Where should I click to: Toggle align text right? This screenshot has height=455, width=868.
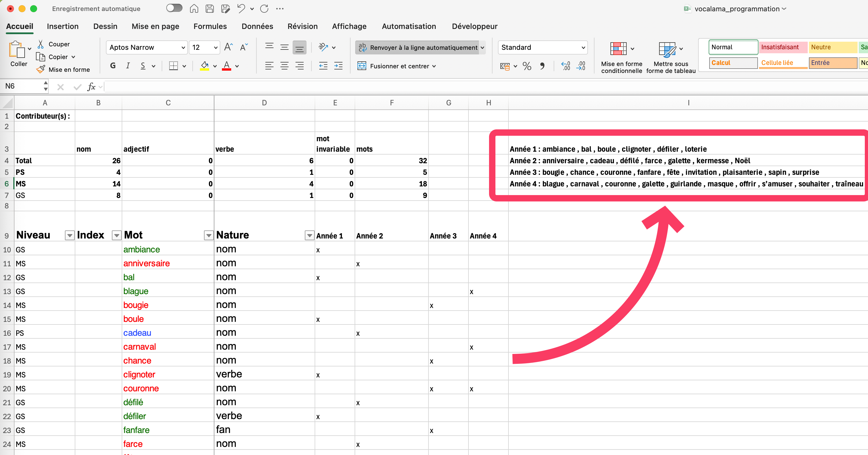click(300, 66)
